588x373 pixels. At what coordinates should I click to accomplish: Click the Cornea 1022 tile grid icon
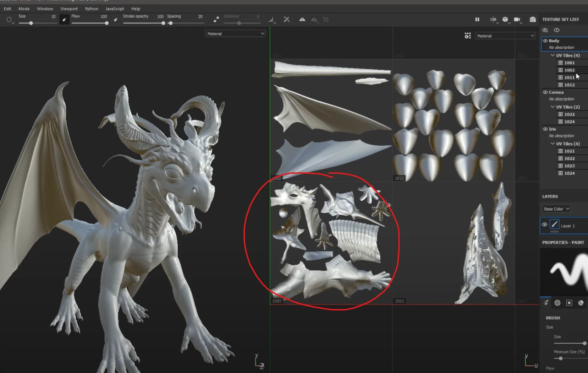point(561,114)
